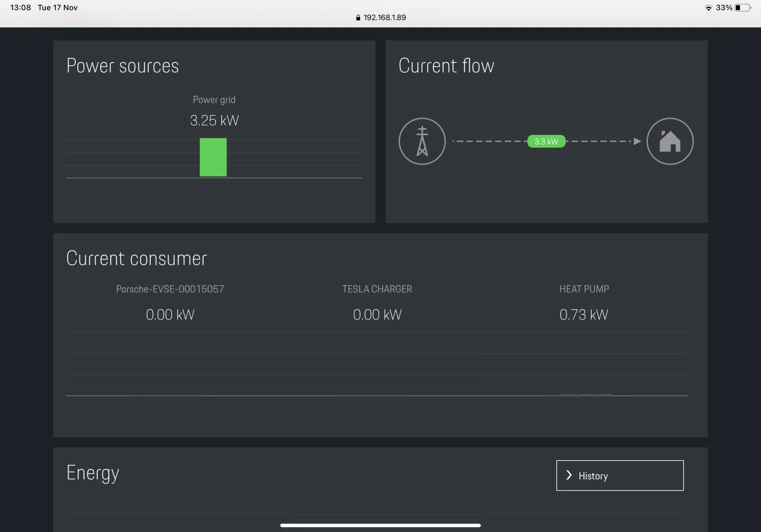Tap the home indicator bar at bottom

tap(380, 525)
